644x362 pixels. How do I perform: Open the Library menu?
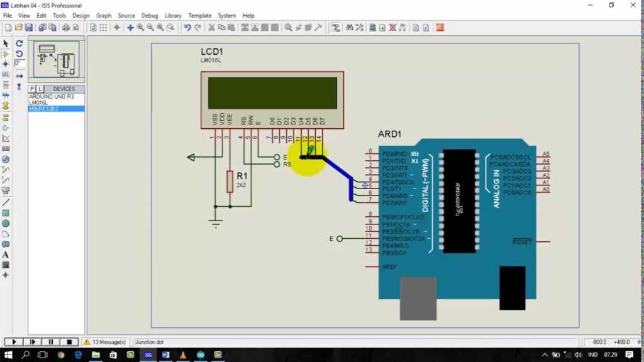point(173,16)
